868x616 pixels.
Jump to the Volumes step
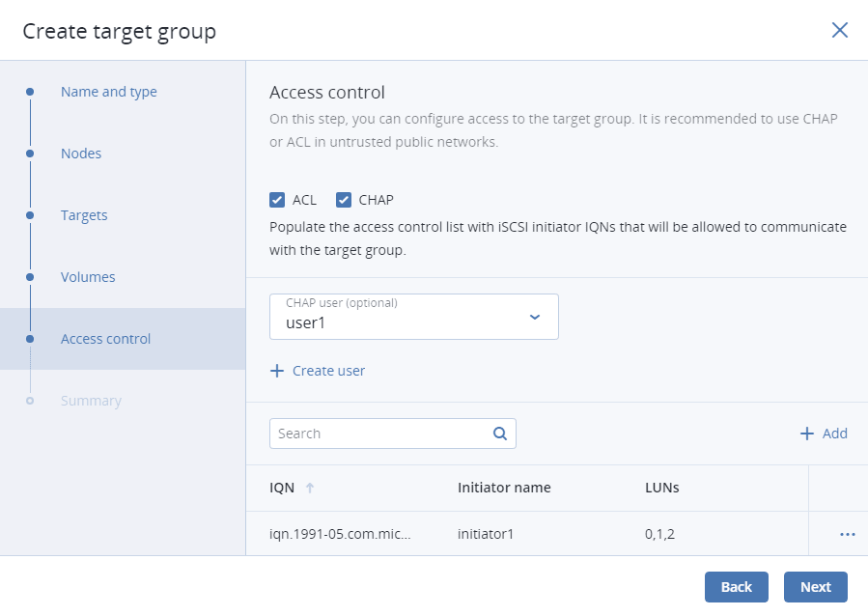[88, 277]
